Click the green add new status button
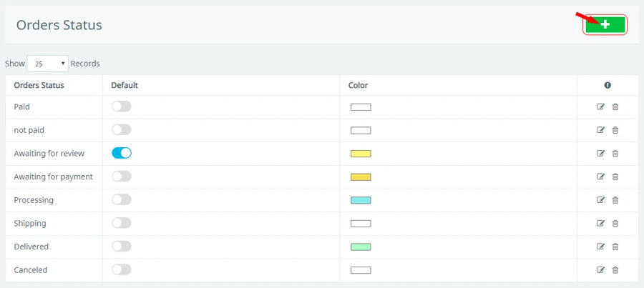The width and height of the screenshot is (644, 288). [x=605, y=24]
